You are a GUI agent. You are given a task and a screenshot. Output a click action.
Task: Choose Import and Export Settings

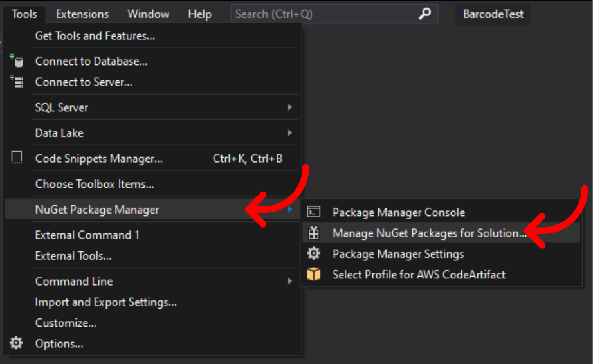pyautogui.click(x=106, y=302)
